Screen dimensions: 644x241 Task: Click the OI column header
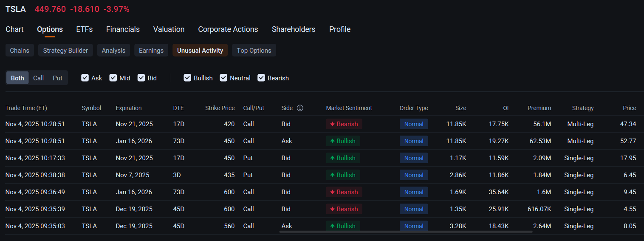pyautogui.click(x=506, y=108)
